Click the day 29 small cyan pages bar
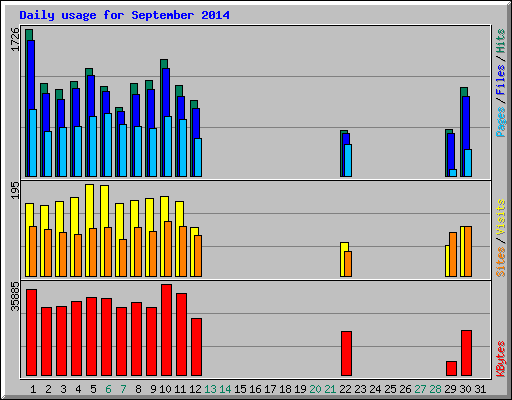Image resolution: width=512 pixels, height=400 pixels. coord(453,173)
